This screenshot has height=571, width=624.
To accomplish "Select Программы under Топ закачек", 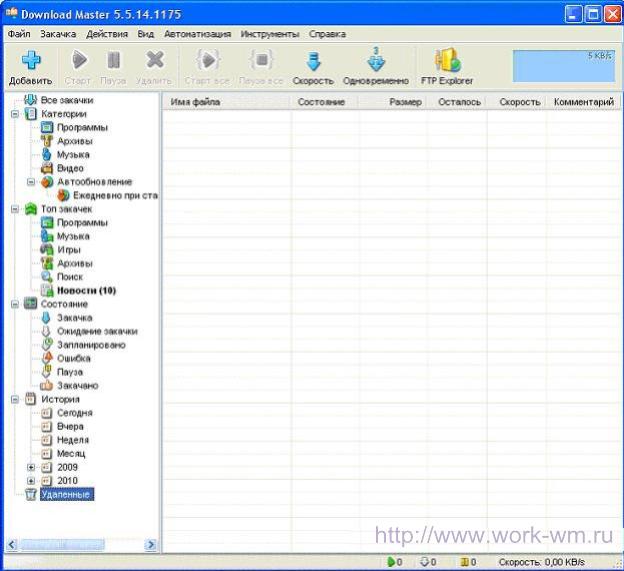I will tap(82, 222).
